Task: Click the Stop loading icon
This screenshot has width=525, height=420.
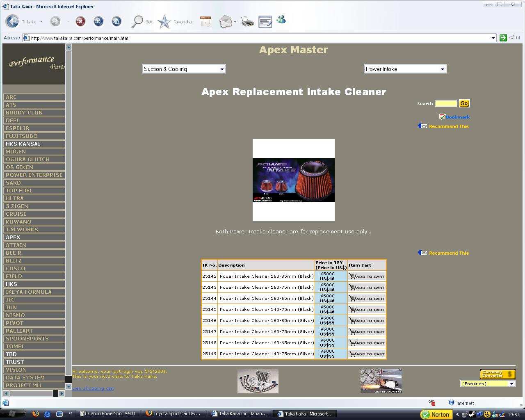Action: click(x=80, y=21)
